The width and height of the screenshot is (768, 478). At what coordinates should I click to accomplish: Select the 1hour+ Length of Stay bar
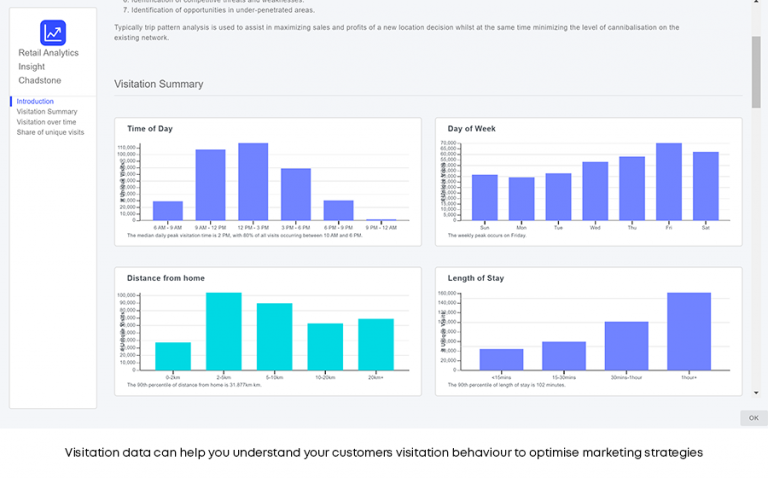(x=689, y=331)
